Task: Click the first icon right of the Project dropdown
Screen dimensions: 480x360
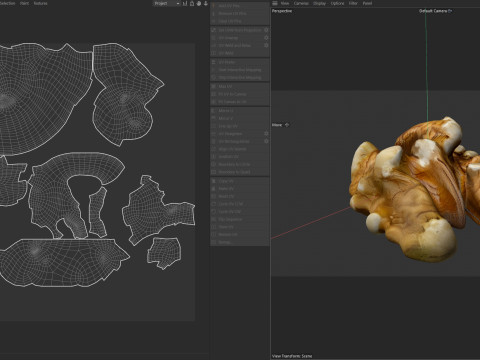Action: point(185,3)
